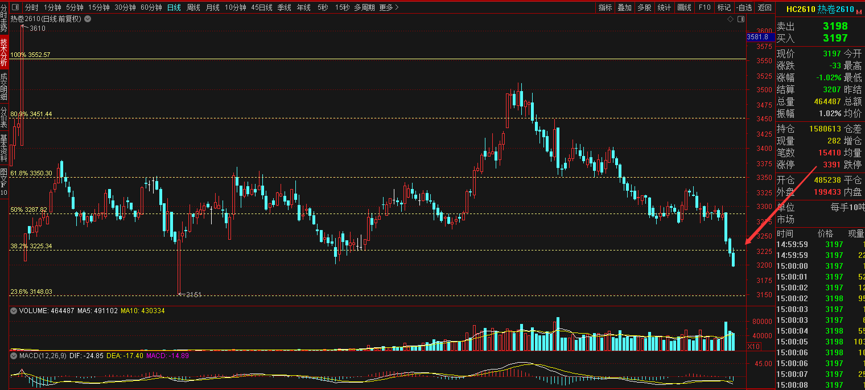Click the 多股 multi-stock button
The width and height of the screenshot is (865, 390).
[x=644, y=7]
